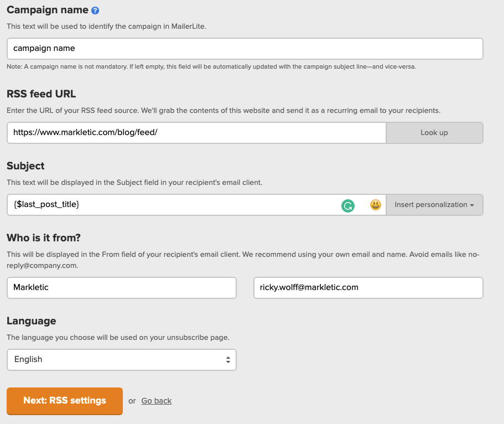Click the Markletic sender name field
Screen dimensions: 504x424
point(122,288)
